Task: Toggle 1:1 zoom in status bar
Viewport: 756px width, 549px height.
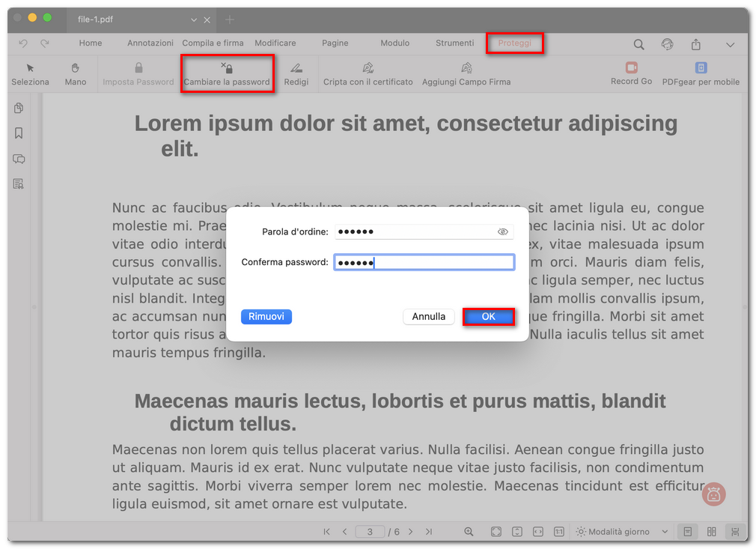Action: point(558,532)
